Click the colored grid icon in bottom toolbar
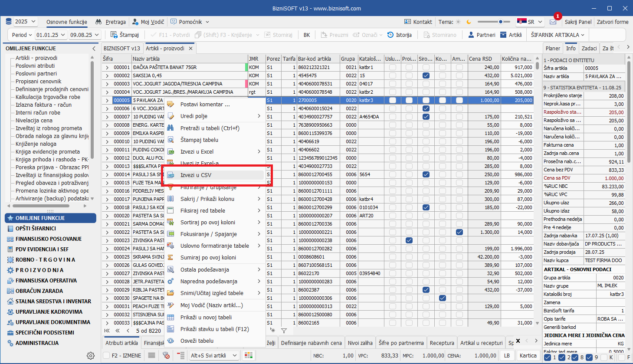This screenshot has height=364, width=633. [249, 355]
